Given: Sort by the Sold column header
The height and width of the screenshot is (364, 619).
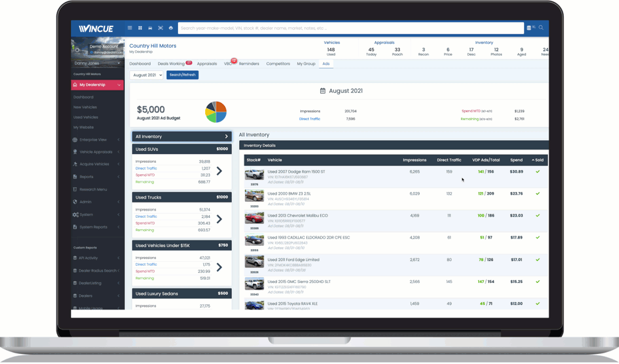Looking at the screenshot, I should coord(538,160).
